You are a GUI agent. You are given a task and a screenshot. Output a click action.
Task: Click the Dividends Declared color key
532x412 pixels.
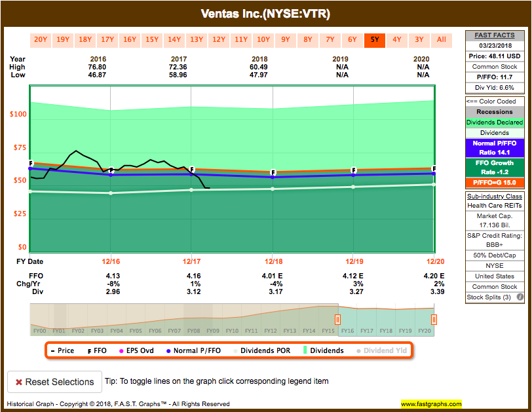tap(495, 122)
